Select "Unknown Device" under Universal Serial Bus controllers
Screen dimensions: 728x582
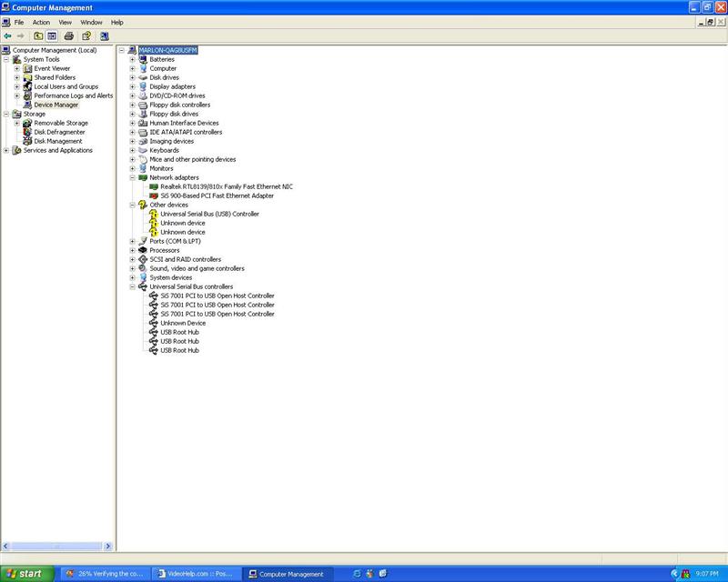pos(183,323)
